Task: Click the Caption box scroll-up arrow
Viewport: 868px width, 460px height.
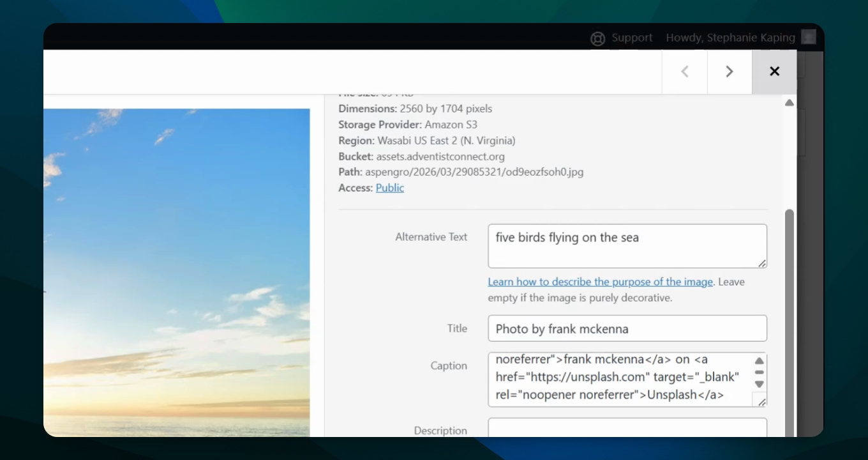Action: pos(759,361)
